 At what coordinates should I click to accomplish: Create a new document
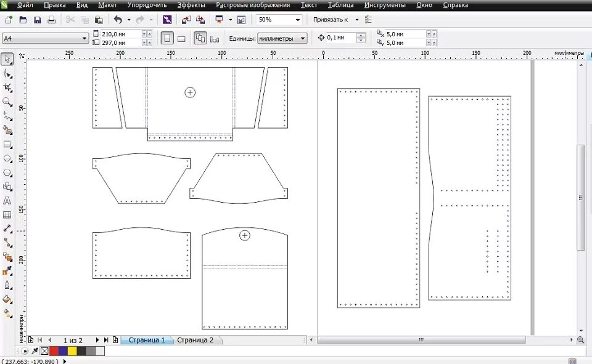pyautogui.click(x=9, y=20)
